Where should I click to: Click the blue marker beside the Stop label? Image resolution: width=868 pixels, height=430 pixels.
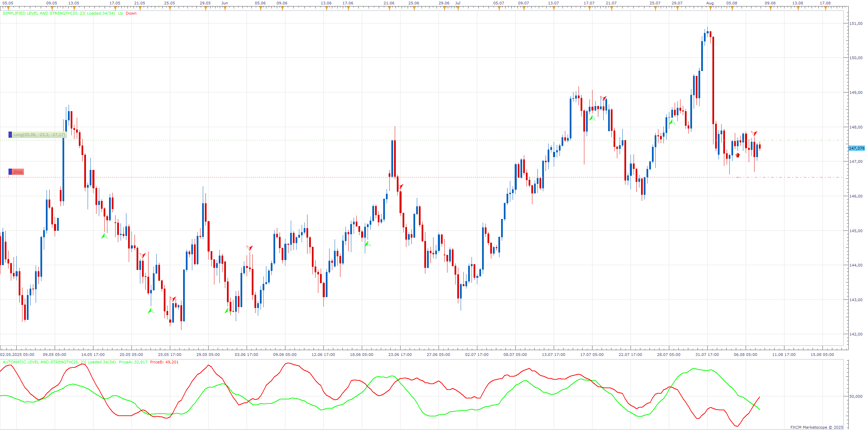[10, 172]
